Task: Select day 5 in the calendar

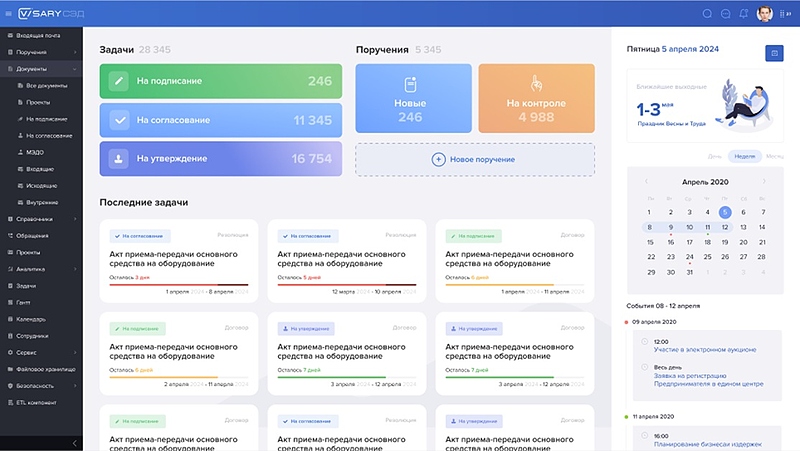Action: 725,212
